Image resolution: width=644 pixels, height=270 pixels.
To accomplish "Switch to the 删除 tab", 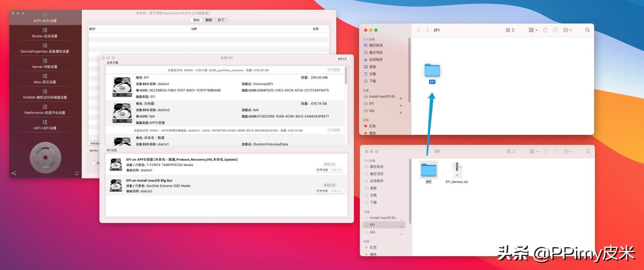I will (209, 20).
